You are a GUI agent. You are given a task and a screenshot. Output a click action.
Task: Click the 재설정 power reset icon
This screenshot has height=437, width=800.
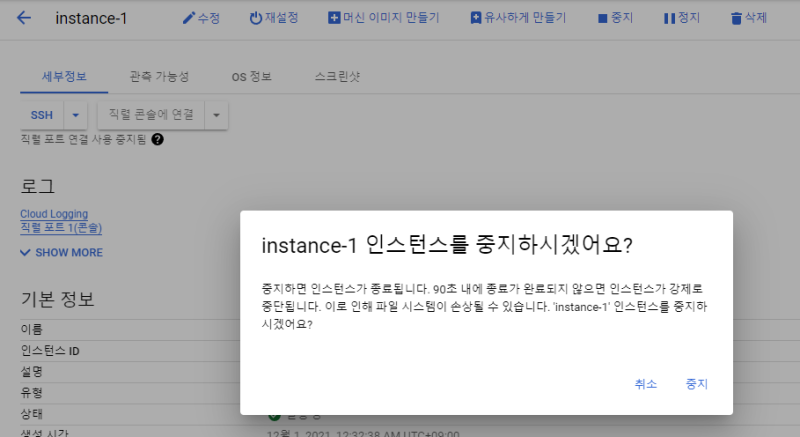pyautogui.click(x=255, y=18)
